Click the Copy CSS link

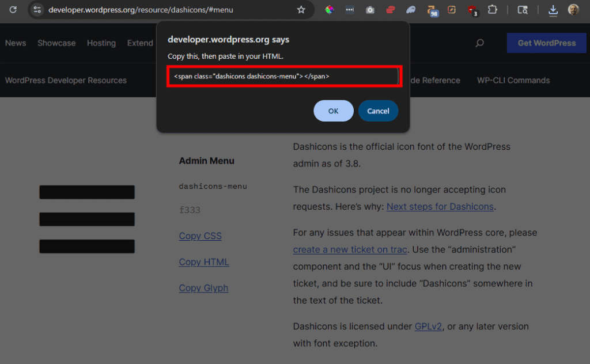click(x=200, y=236)
